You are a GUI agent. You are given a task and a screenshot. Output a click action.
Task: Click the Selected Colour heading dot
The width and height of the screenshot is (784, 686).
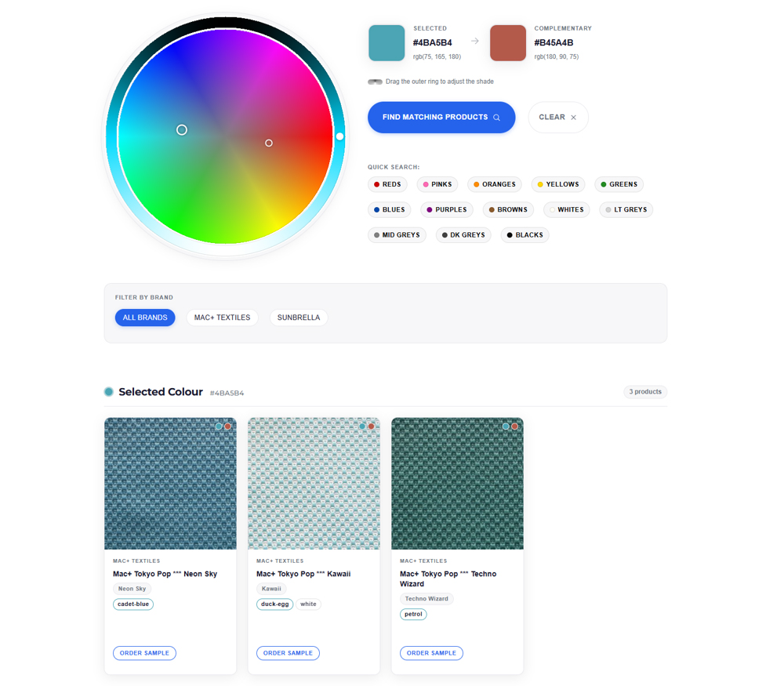(x=108, y=392)
